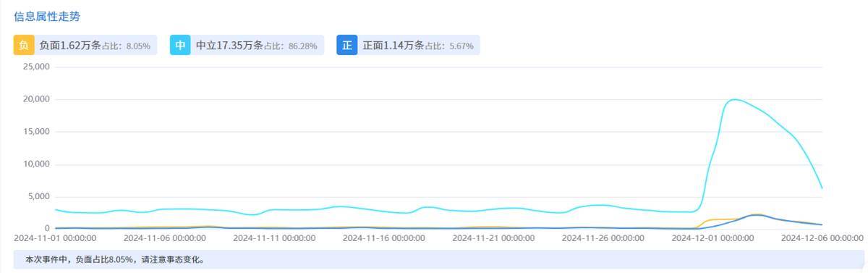This screenshot has width=868, height=273.
Task: Toggle the 负面1.62万条 legend series
Action: tap(85, 46)
